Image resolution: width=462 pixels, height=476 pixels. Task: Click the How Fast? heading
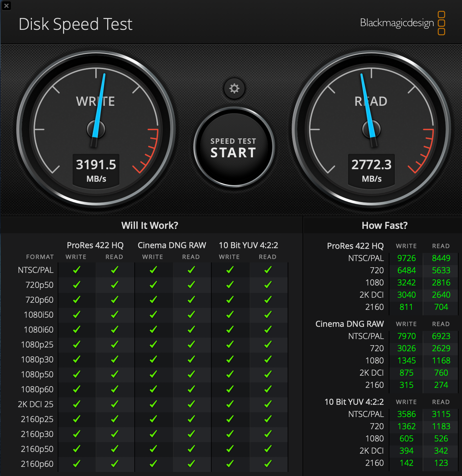click(385, 225)
